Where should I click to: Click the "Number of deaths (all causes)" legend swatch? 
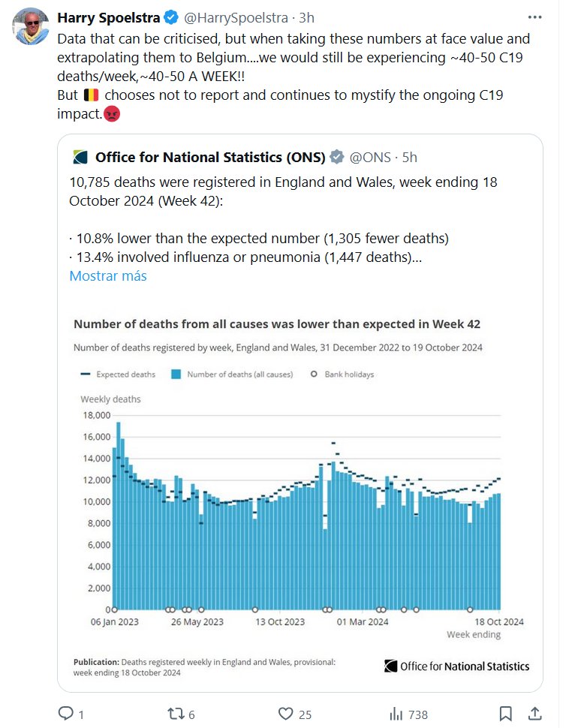177,374
